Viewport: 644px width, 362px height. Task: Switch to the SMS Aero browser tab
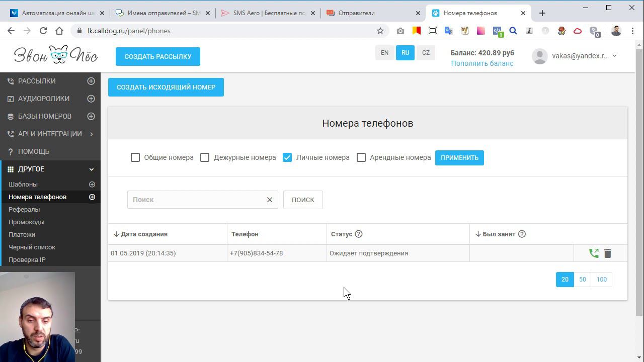pos(268,13)
